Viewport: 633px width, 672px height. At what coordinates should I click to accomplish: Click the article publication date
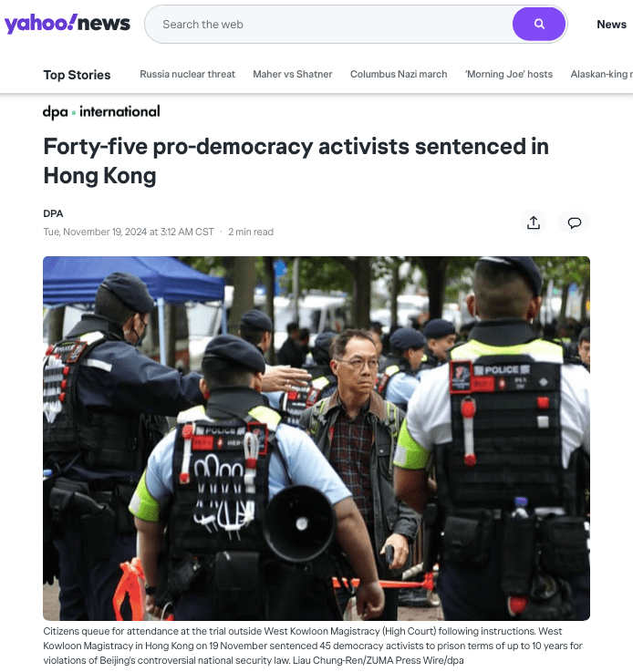tap(129, 232)
